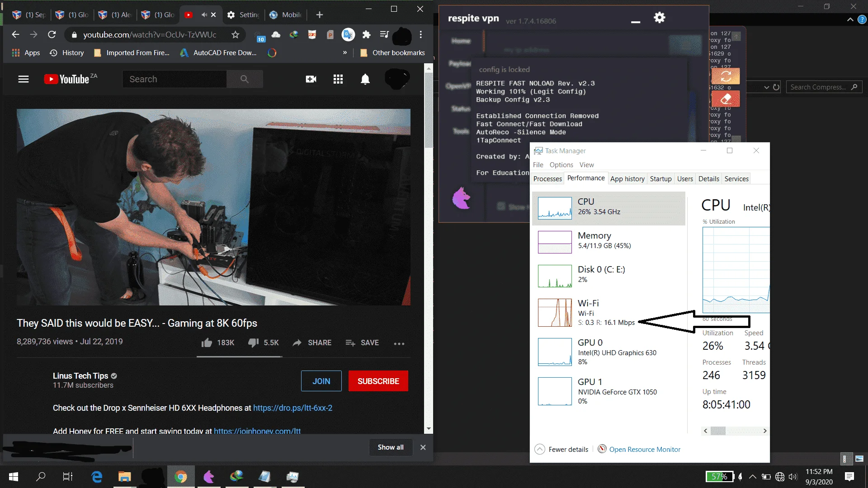
Task: Click the purple wolf logo in respite vpn
Action: click(461, 198)
